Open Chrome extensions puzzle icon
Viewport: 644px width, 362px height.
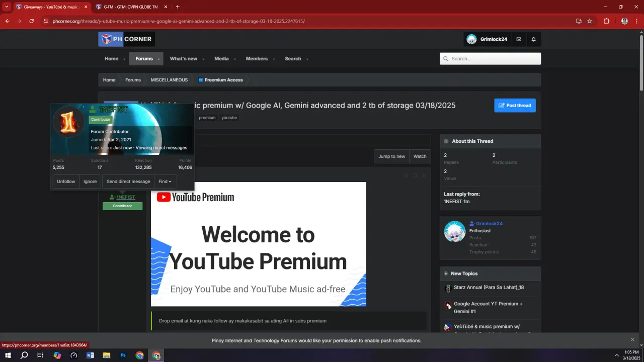click(x=606, y=21)
